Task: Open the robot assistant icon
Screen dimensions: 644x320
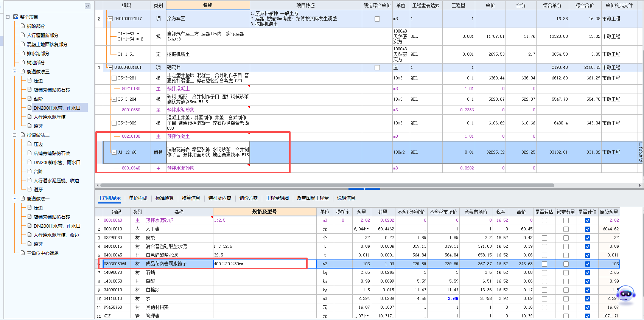Action: click(x=626, y=295)
